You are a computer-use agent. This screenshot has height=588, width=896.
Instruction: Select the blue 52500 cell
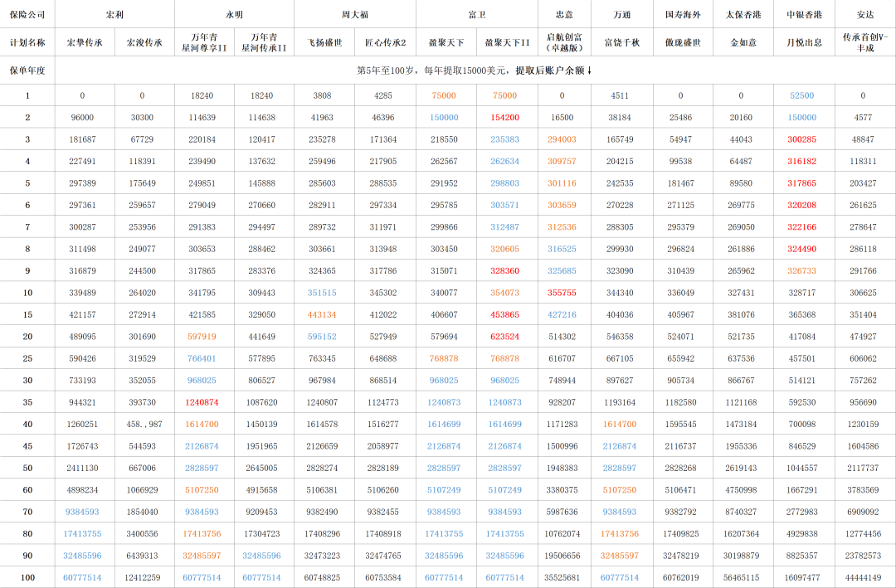802,96
